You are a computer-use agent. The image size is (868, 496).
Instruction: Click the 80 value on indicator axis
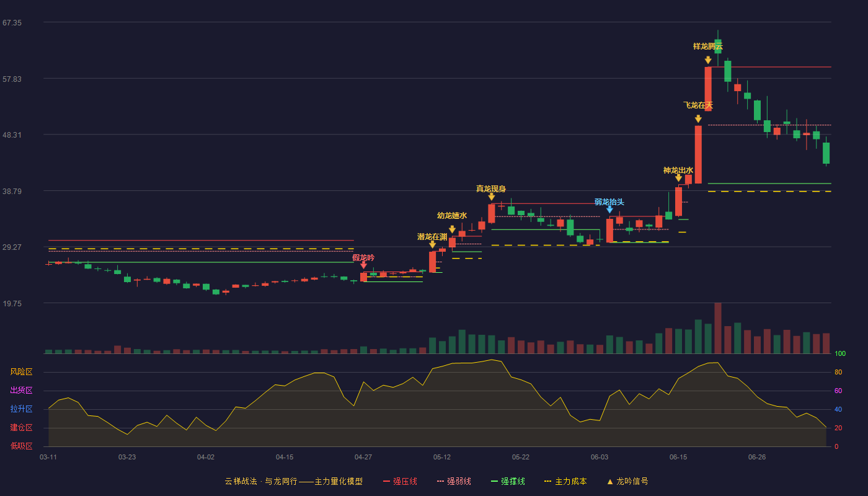tap(838, 372)
